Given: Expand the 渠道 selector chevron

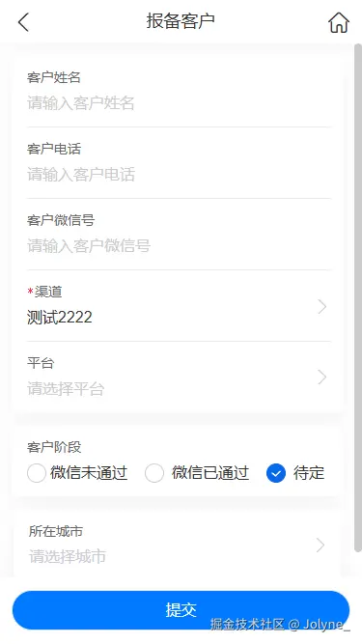Looking at the screenshot, I should (322, 307).
